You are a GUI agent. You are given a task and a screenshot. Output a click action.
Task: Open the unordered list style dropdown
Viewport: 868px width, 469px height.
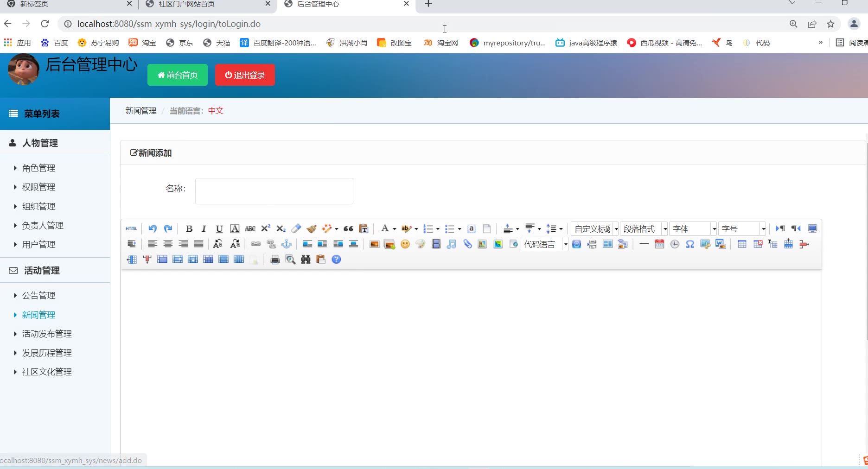tap(460, 229)
